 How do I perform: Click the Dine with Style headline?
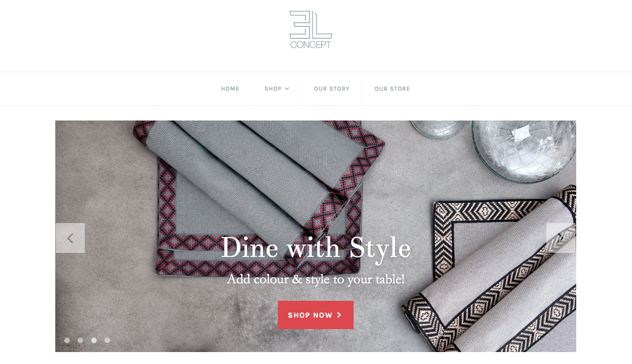click(x=316, y=247)
